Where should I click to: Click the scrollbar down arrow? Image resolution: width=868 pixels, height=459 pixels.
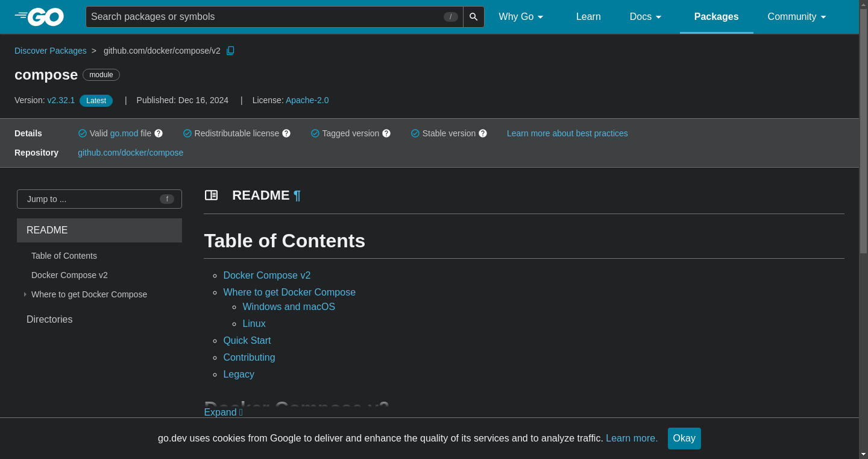click(x=863, y=454)
